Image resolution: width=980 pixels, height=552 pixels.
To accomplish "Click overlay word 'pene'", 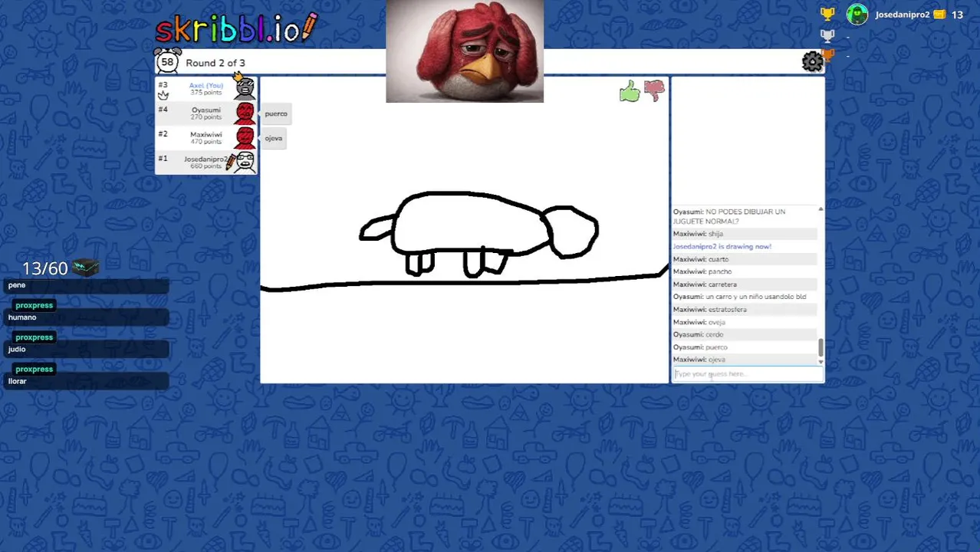I will click(x=17, y=285).
